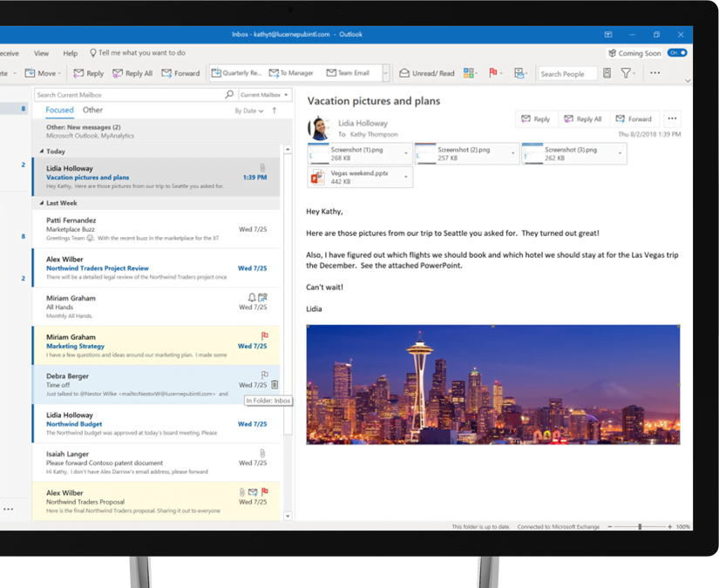Delete the Debra Berger message with trash icon
This screenshot has width=719, height=588.
(x=275, y=384)
